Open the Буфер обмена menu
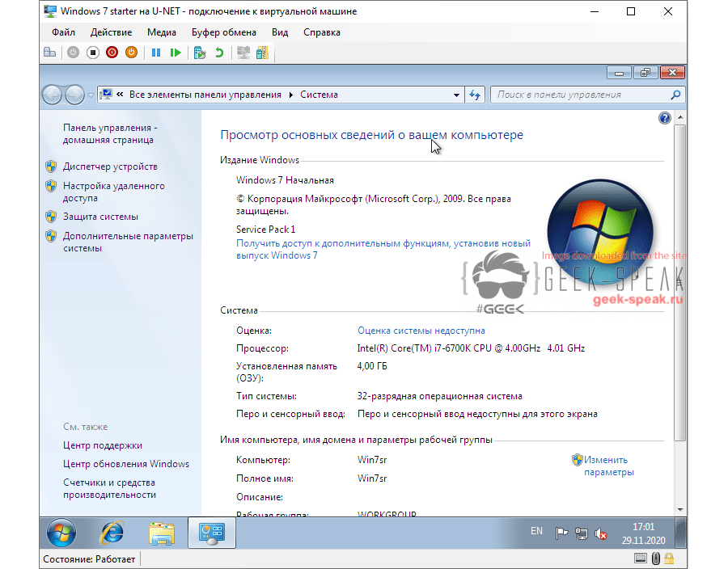Screen dimensions: 728x569 pos(224,32)
